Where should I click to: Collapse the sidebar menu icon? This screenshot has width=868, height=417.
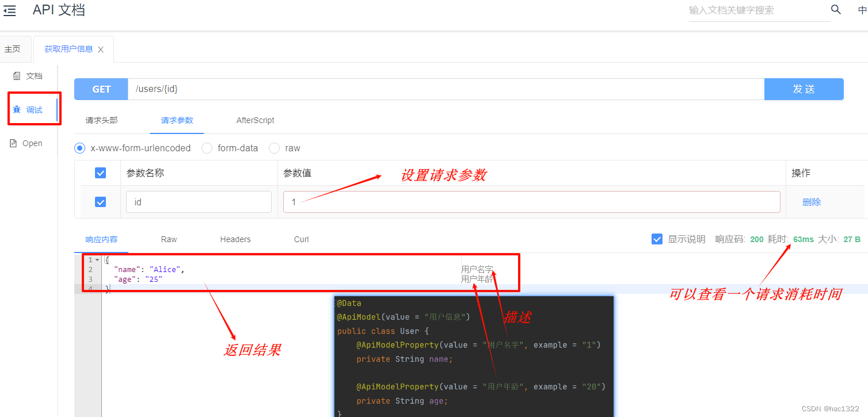(x=10, y=10)
